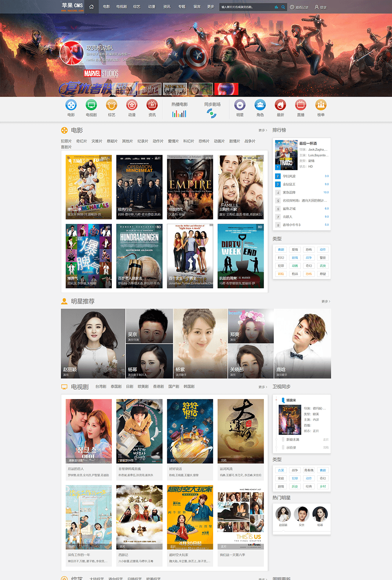Open the Empire movie poster
392x580 pixels.
(190, 187)
